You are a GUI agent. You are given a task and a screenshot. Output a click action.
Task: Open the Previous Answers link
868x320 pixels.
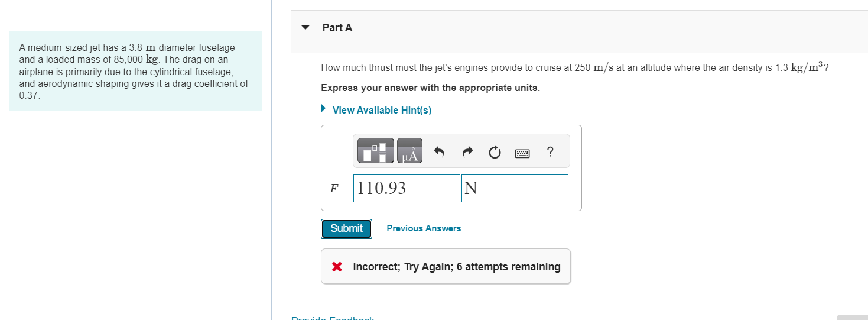424,228
